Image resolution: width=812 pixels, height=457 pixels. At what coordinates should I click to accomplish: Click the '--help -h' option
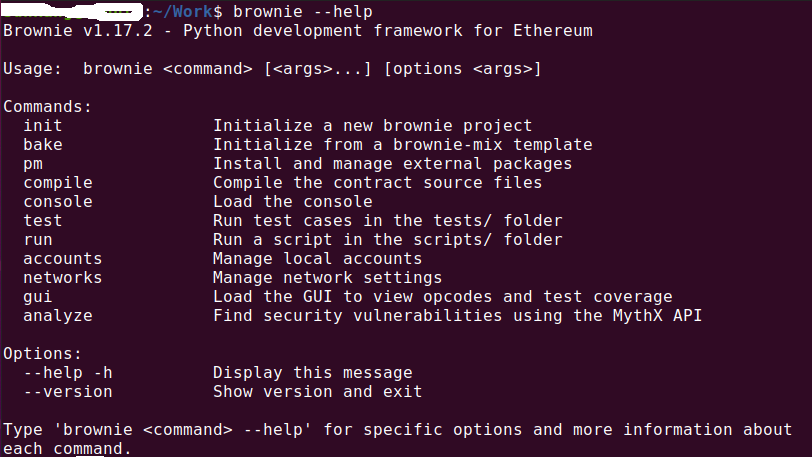67,373
